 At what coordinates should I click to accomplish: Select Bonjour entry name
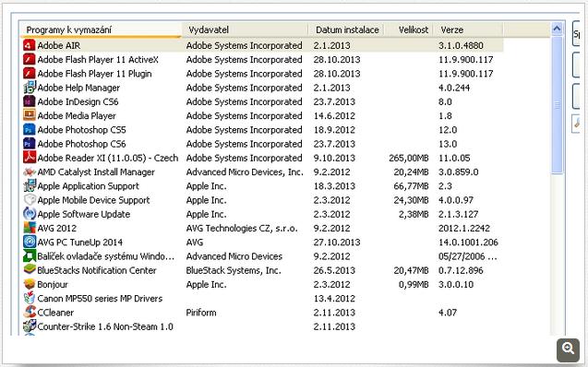pos(53,284)
